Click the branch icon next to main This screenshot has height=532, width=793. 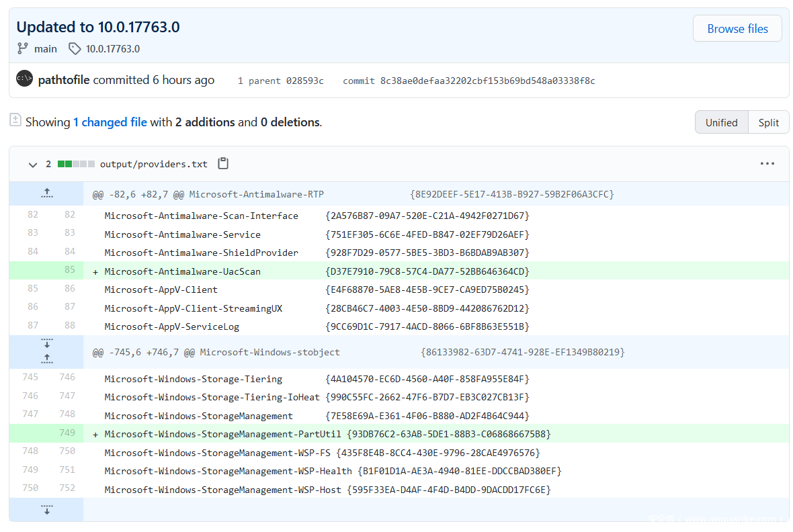pos(23,48)
